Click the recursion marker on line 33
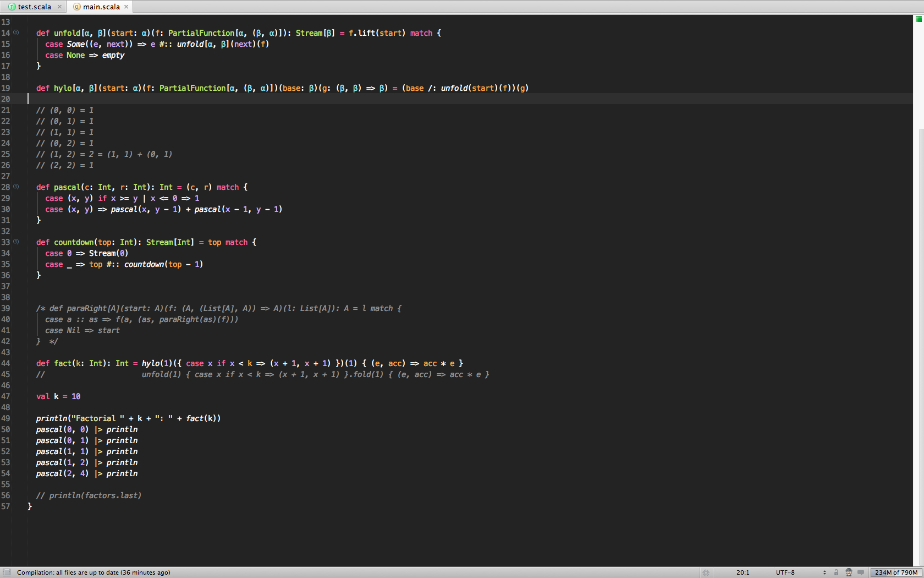 point(16,242)
